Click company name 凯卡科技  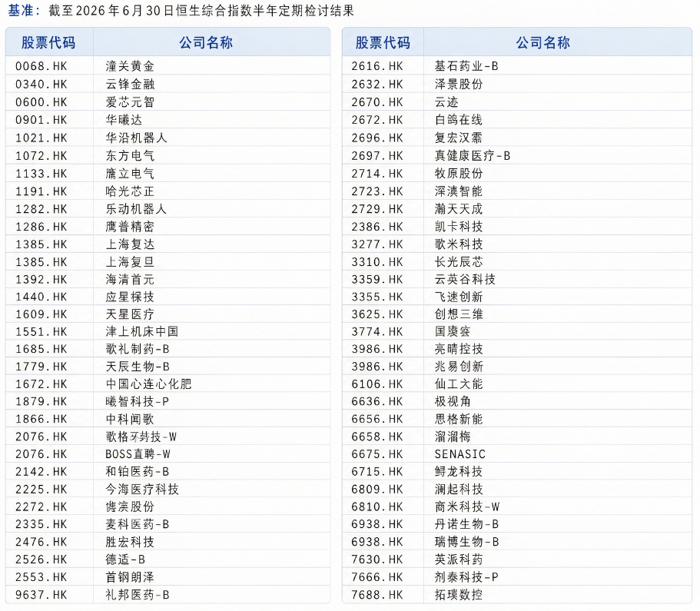[x=459, y=227]
